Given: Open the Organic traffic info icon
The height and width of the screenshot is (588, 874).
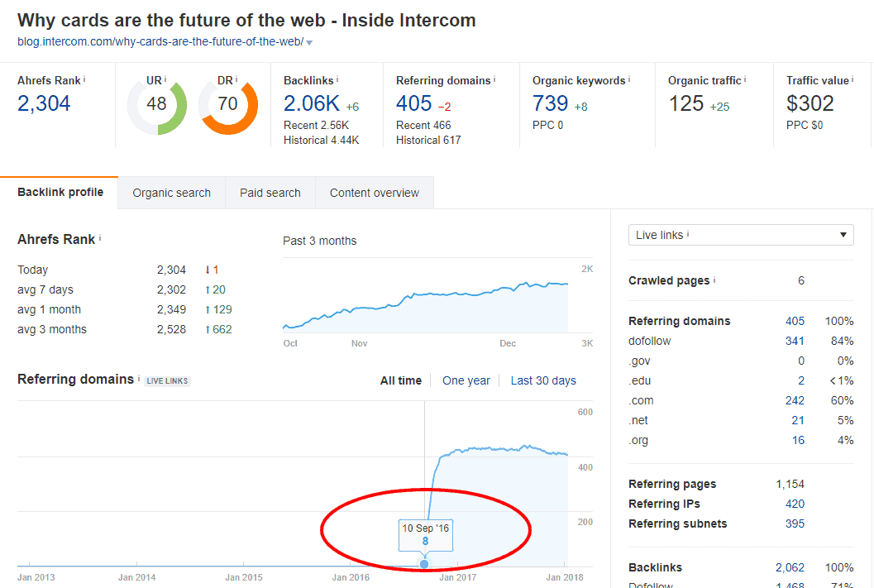Looking at the screenshot, I should pyautogui.click(x=745, y=79).
